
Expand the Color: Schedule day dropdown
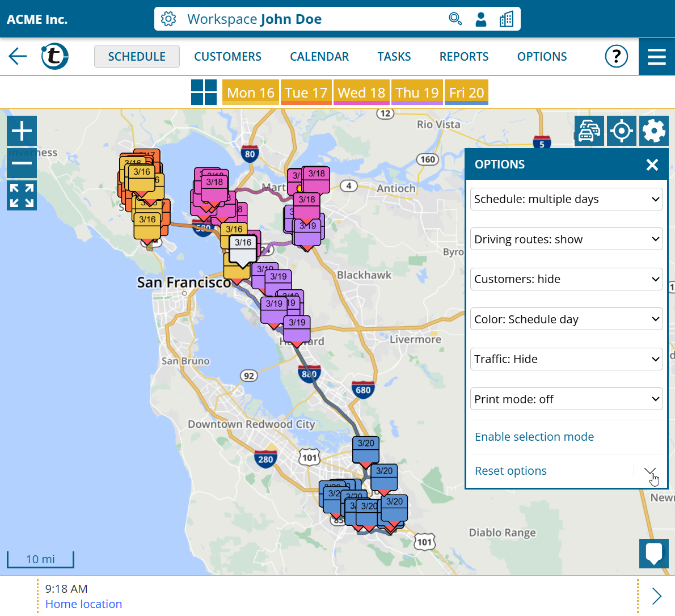[566, 319]
